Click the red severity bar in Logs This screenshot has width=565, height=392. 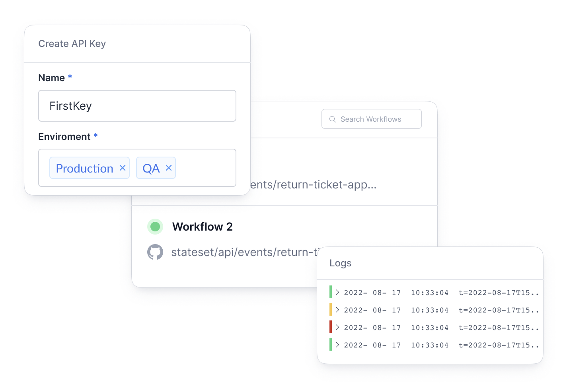click(x=331, y=327)
